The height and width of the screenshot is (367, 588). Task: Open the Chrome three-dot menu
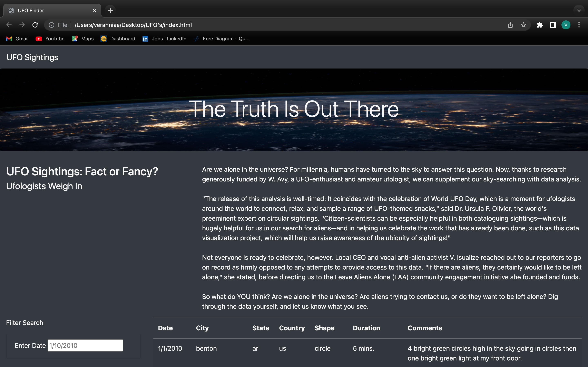[x=579, y=25]
